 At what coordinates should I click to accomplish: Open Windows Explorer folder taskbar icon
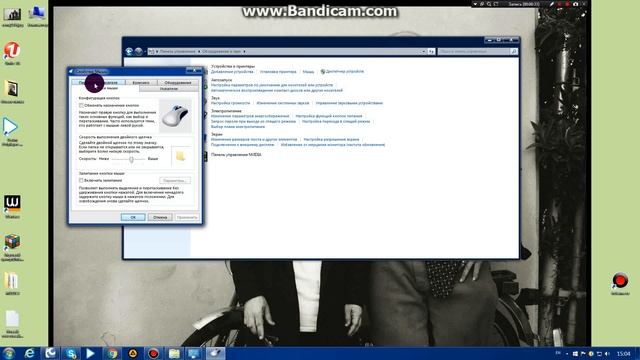click(x=174, y=353)
